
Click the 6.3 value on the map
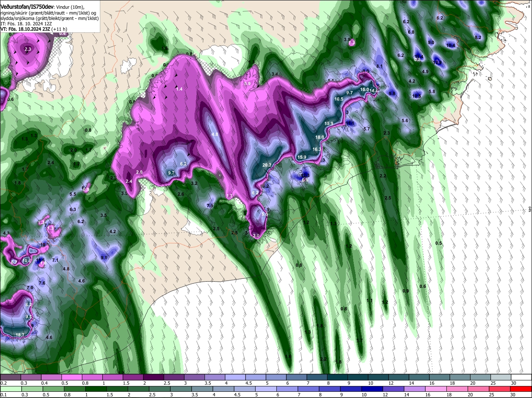[x=73, y=209]
